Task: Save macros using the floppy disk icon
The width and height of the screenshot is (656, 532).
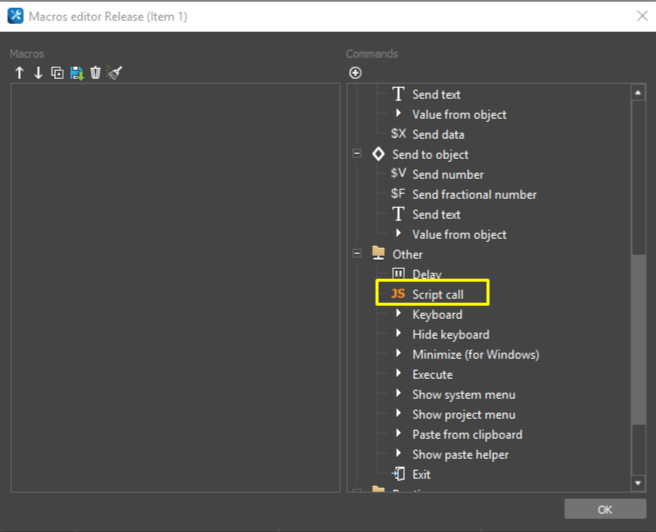Action: click(x=76, y=73)
